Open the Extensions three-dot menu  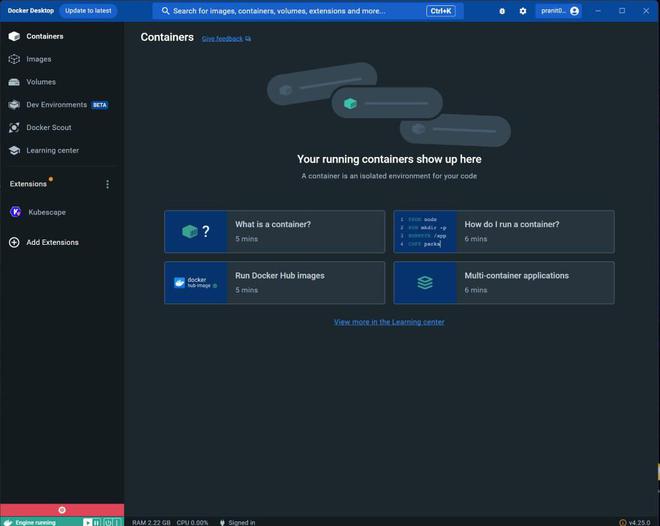pos(107,184)
